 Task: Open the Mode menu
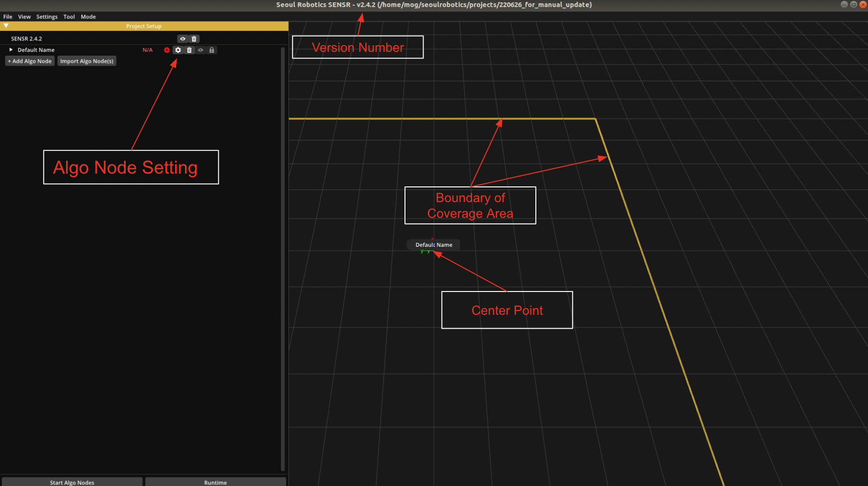click(88, 17)
